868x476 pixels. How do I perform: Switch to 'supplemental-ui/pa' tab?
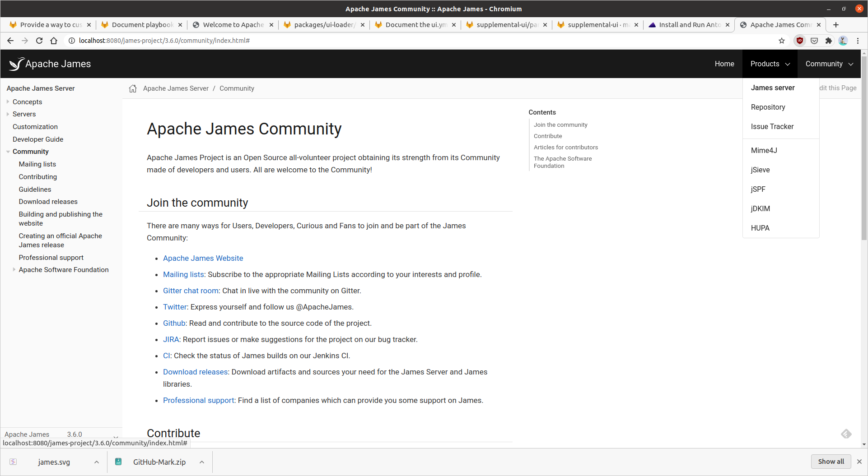click(x=506, y=25)
